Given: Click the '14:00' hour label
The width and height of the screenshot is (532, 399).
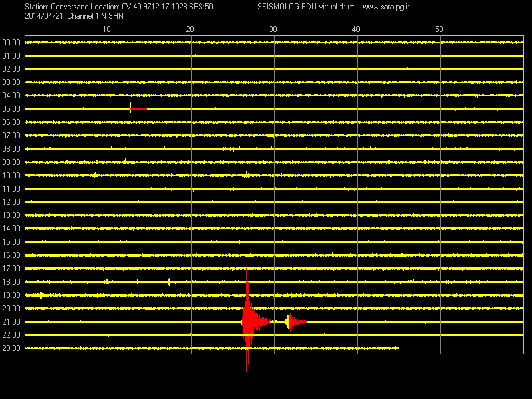Looking at the screenshot, I should (x=11, y=229).
